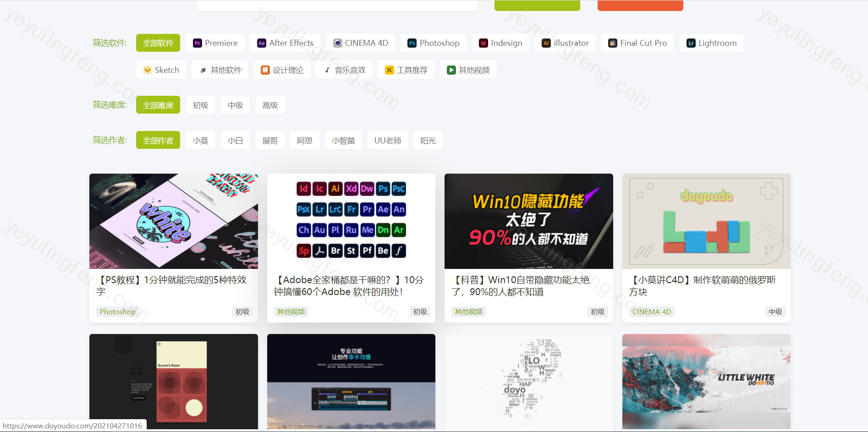The height and width of the screenshot is (432, 868).
Task: Filter by author 小白
Action: point(235,140)
